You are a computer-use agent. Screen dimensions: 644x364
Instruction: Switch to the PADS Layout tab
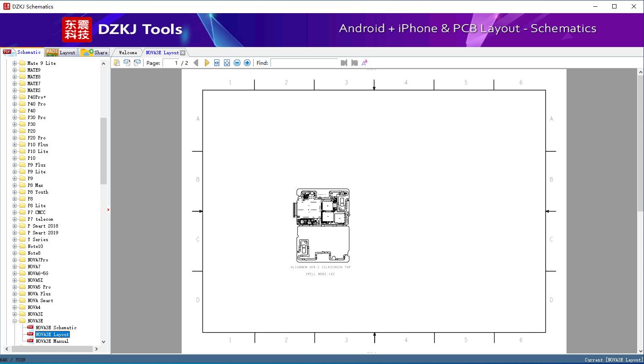(x=60, y=53)
